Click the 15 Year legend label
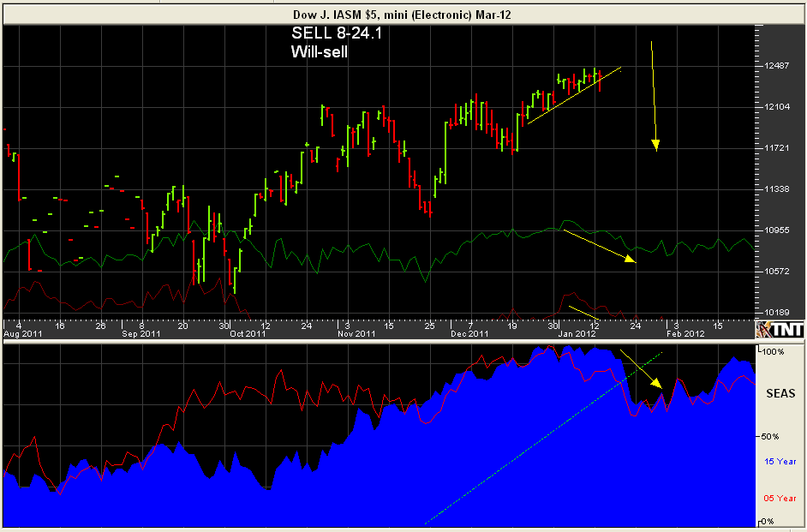The width and height of the screenshot is (807, 532). 780,462
